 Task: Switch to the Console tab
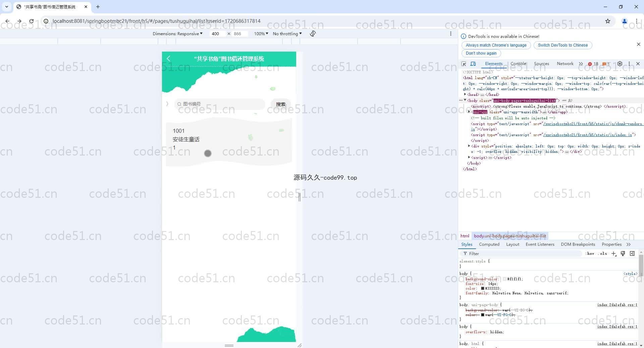click(x=518, y=64)
